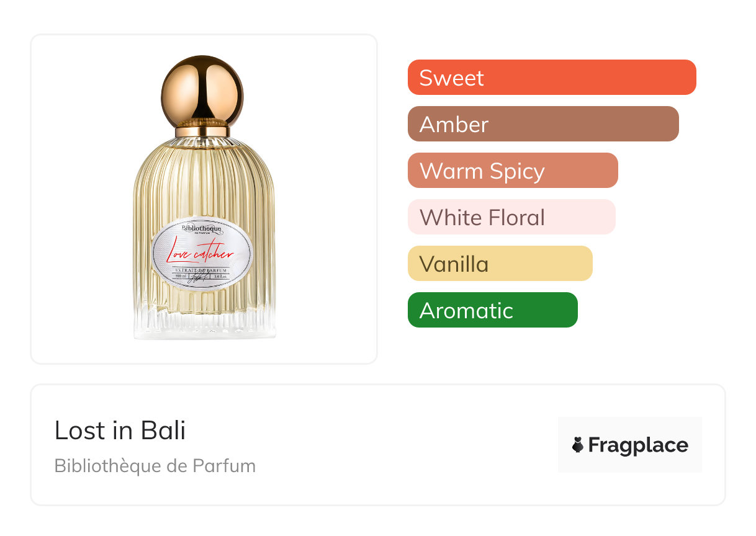Select the Amber accord bar

(543, 124)
